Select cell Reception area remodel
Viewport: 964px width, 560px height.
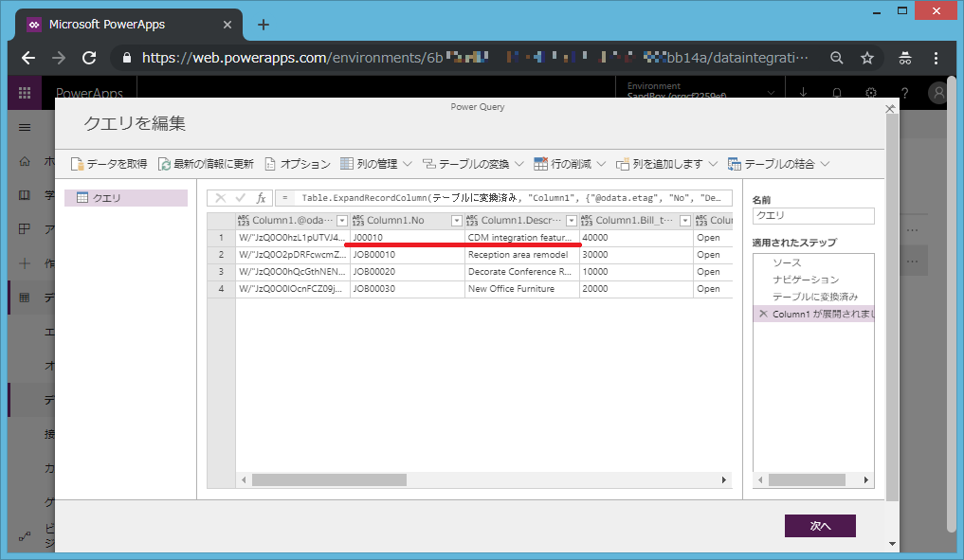click(x=522, y=255)
